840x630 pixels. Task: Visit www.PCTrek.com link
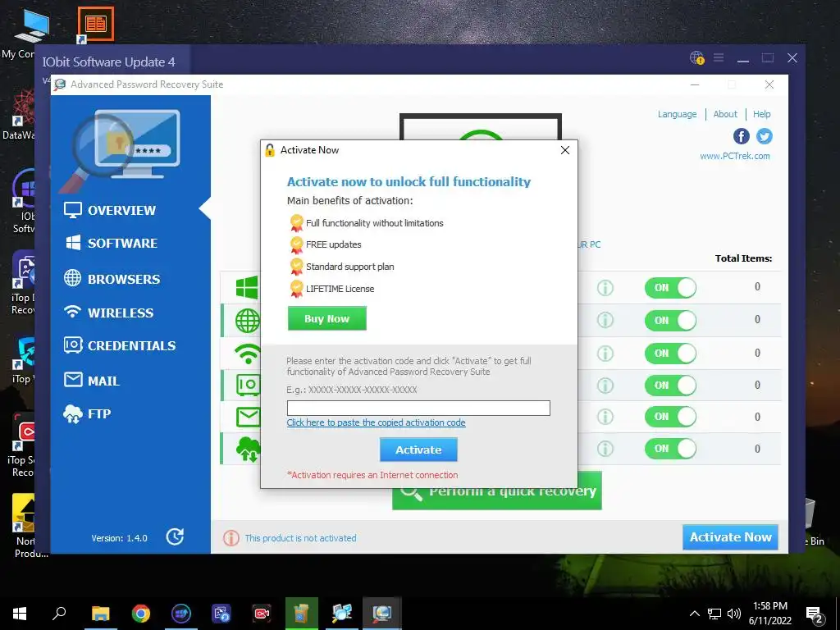click(x=734, y=156)
